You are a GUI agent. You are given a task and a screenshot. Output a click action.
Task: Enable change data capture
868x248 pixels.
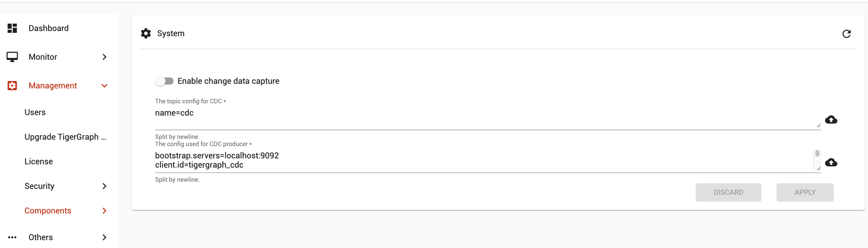coord(165,81)
